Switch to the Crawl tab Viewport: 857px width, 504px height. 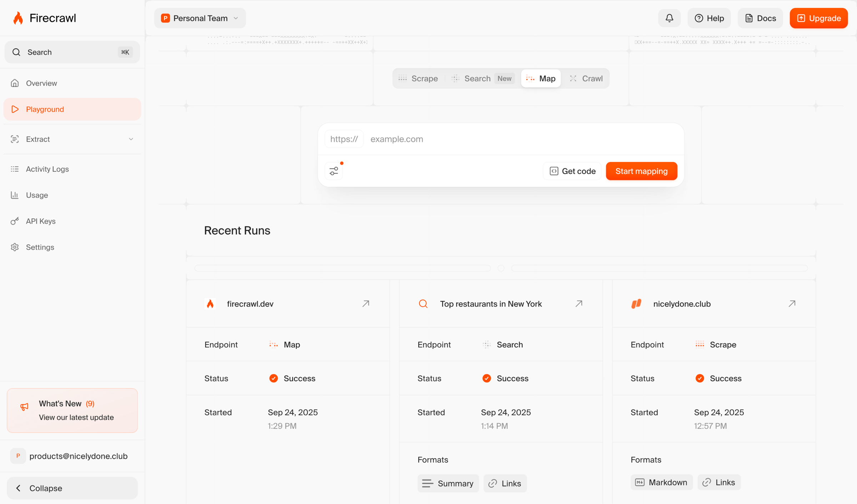coord(586,79)
